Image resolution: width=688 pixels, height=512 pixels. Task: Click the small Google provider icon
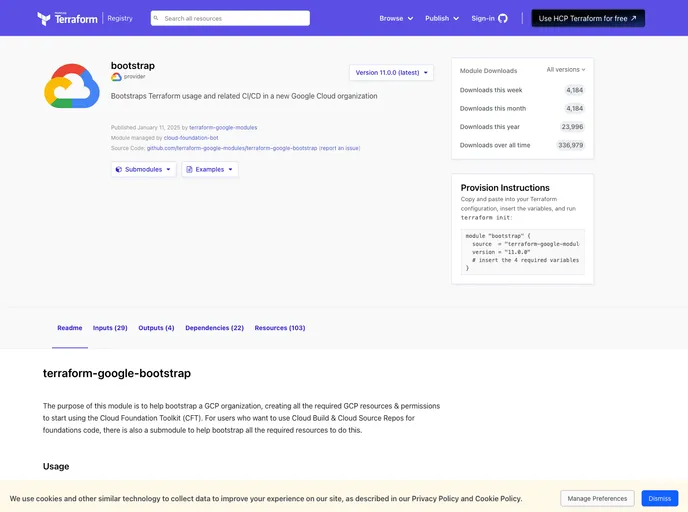(x=116, y=77)
